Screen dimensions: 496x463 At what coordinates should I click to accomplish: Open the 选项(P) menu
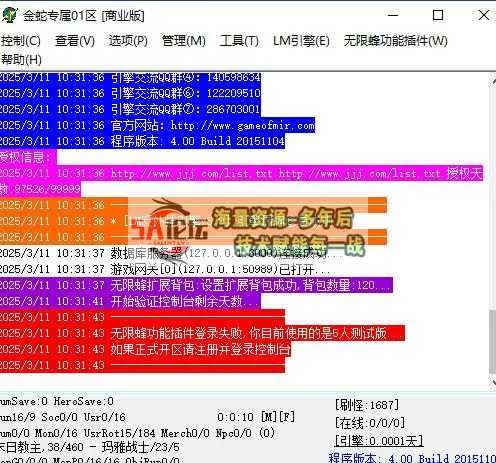click(128, 41)
